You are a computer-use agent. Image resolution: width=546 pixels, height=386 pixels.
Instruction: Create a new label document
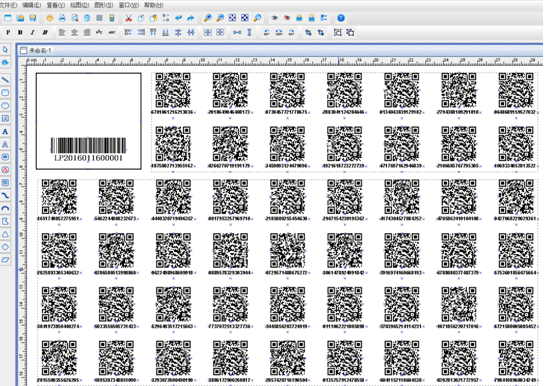(8, 18)
